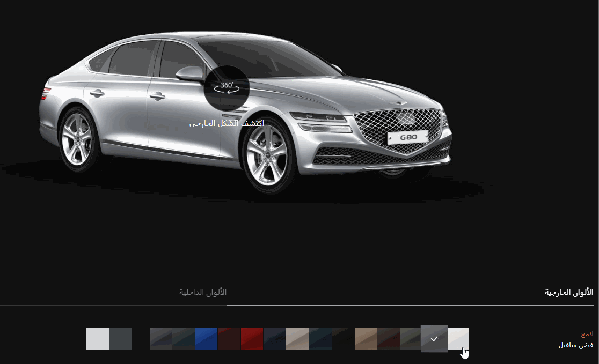This screenshot has height=364, width=599.
Task: Click the checkmark on the selected silver swatch
Action: pos(434,338)
